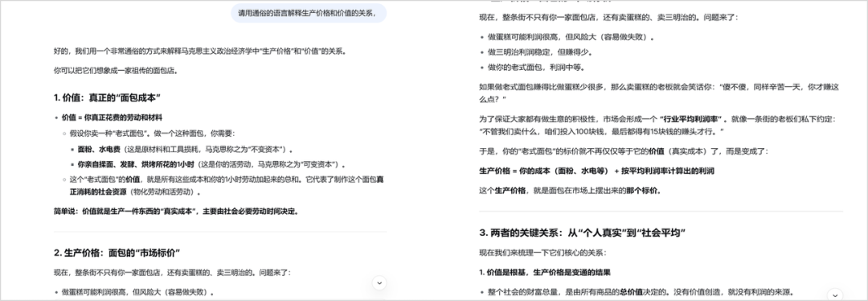Click left panel bullet 做蛋糕可能利润很高
This screenshot has width=868, height=301.
(138, 291)
